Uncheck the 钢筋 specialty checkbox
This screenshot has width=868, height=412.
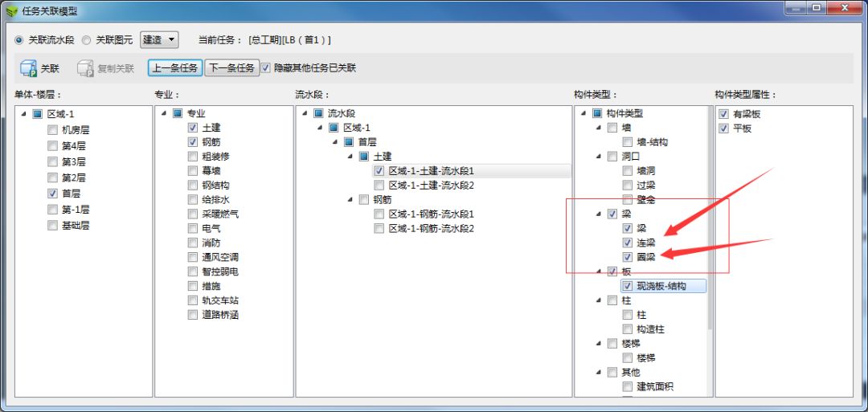pyautogui.click(x=192, y=142)
